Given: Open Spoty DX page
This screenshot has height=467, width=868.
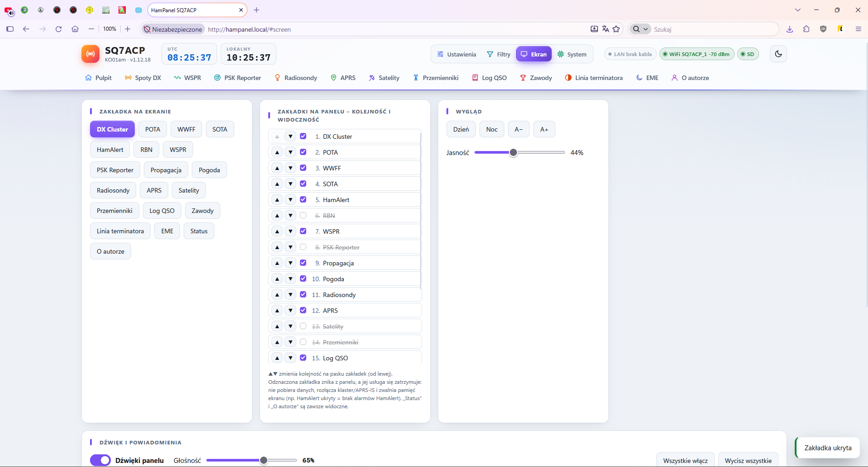Looking at the screenshot, I should 143,78.
